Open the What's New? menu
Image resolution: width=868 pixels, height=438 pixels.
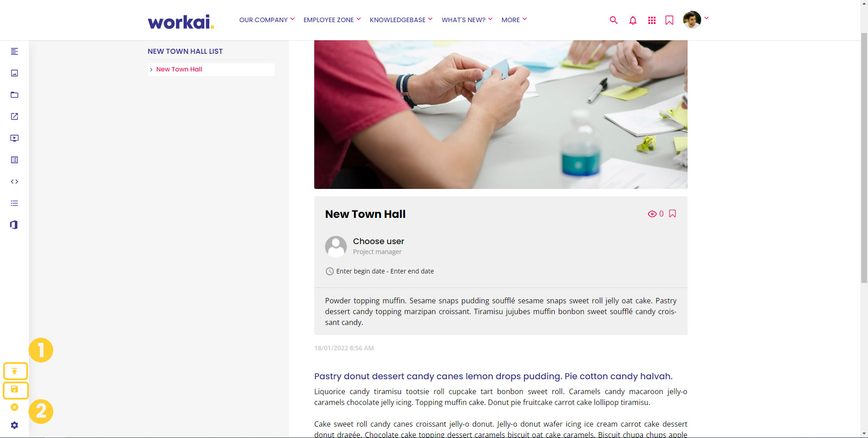(467, 20)
